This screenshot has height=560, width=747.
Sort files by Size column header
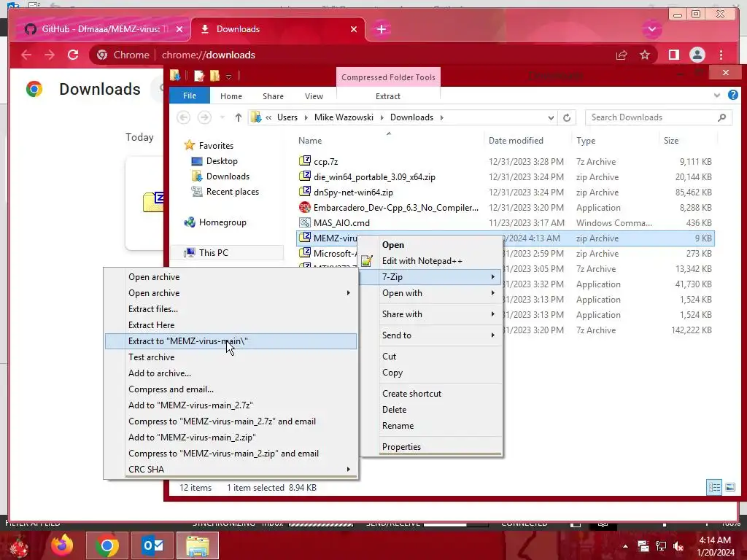(671, 141)
